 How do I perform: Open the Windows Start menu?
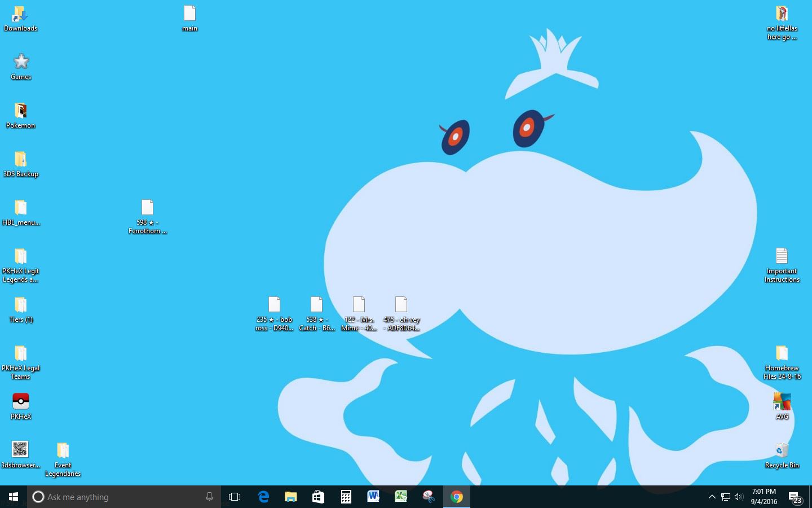click(14, 497)
